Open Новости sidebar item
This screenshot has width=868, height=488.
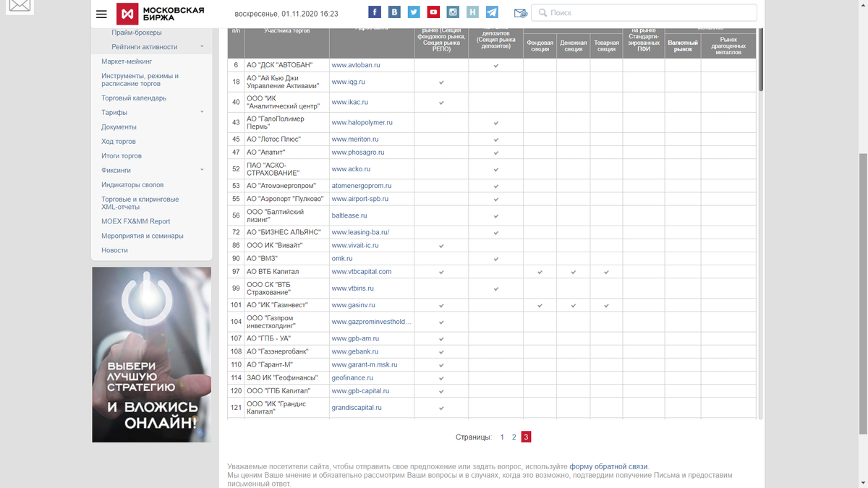point(114,250)
